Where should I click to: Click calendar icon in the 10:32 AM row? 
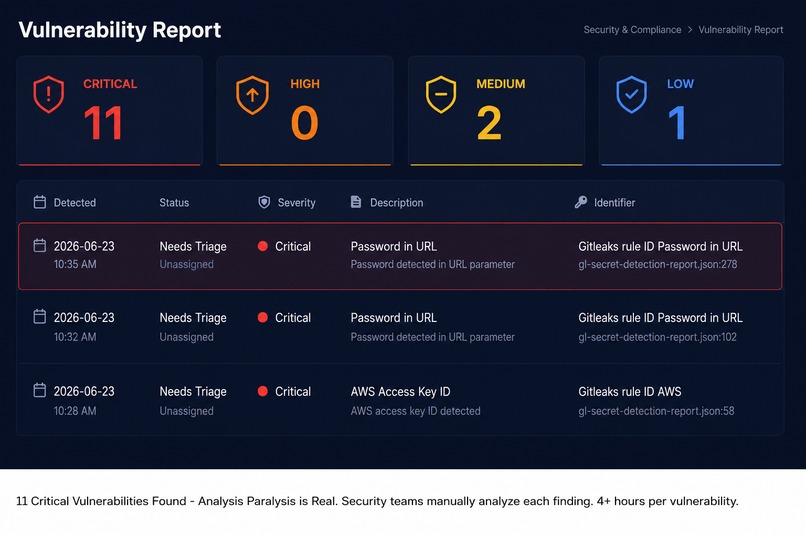[x=40, y=317]
